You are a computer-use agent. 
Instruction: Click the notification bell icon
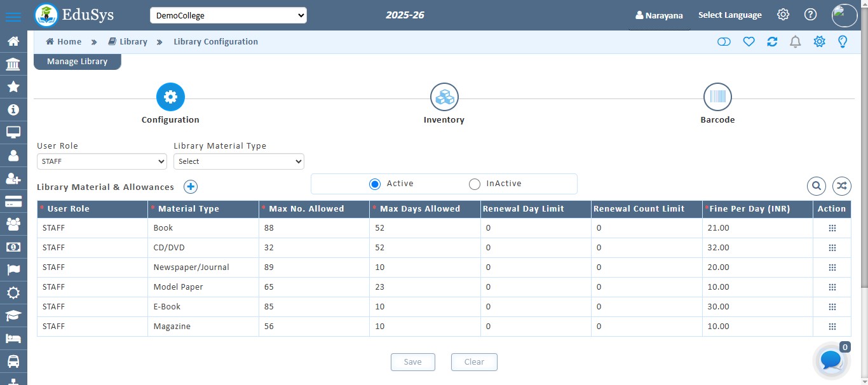tap(795, 42)
